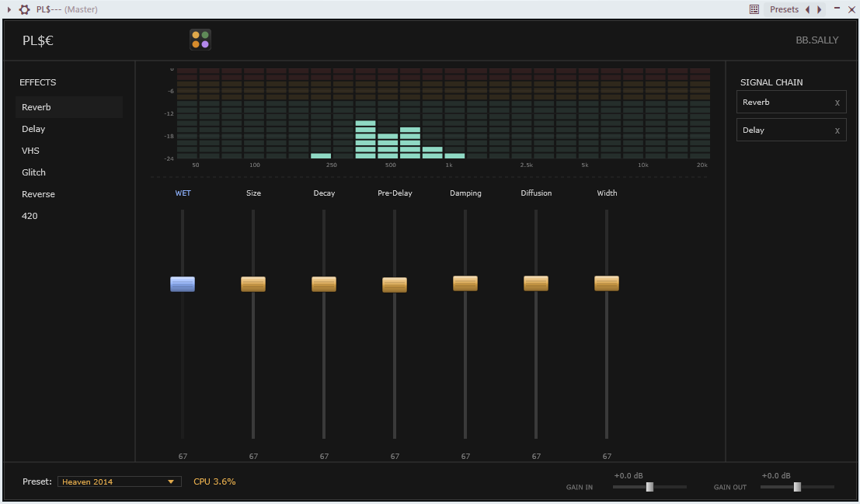Viewport: 860px width, 504px height.
Task: Open the Heaven 2014 preset dropdown
Action: [x=119, y=481]
